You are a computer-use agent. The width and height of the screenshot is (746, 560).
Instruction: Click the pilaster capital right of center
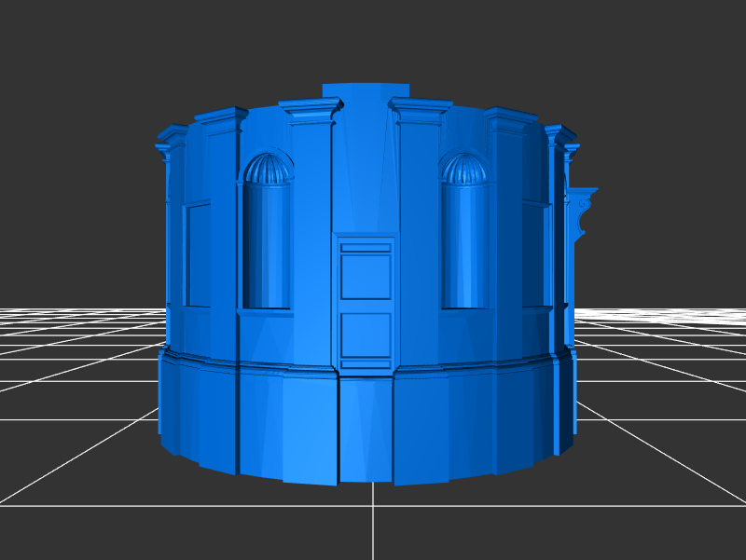point(421,112)
